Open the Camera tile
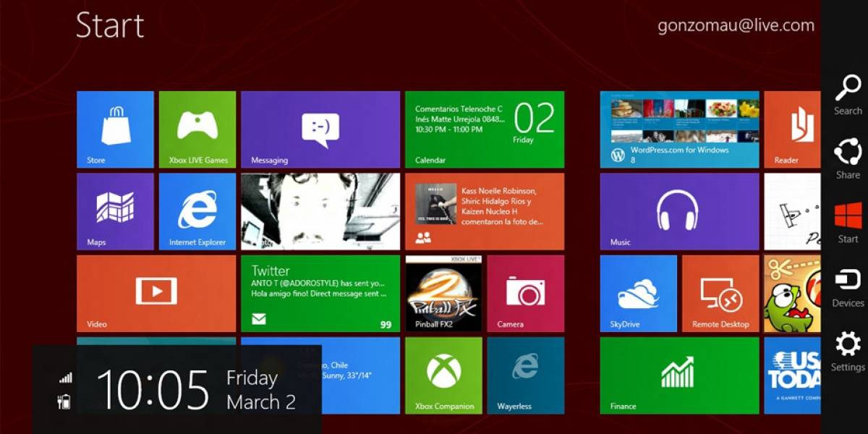Viewport: 868px width, 434px height. point(526,294)
